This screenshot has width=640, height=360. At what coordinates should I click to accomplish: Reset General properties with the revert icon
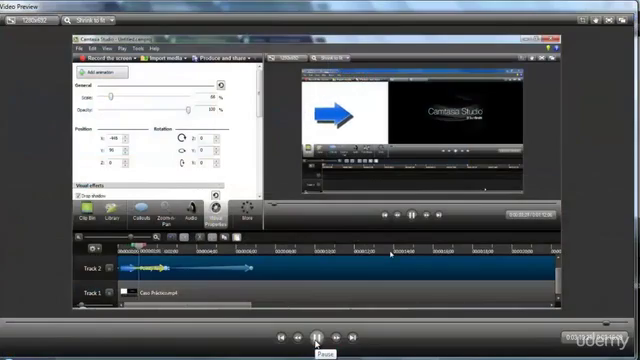pyautogui.click(x=221, y=85)
